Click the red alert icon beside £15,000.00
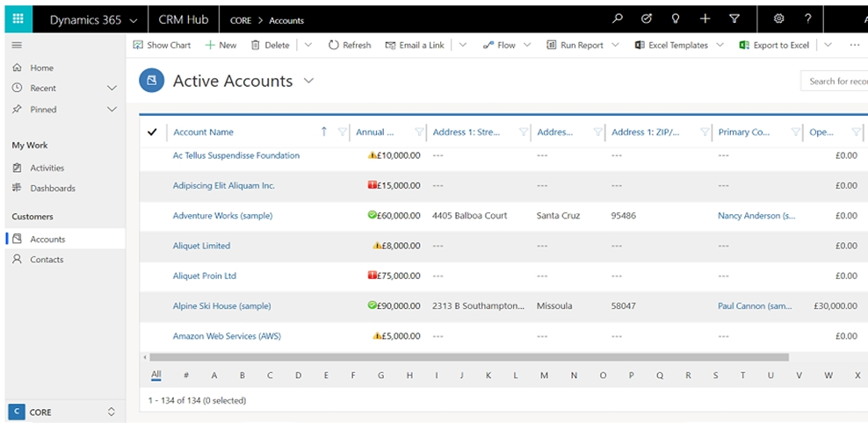The width and height of the screenshot is (868, 423). pyautogui.click(x=372, y=185)
